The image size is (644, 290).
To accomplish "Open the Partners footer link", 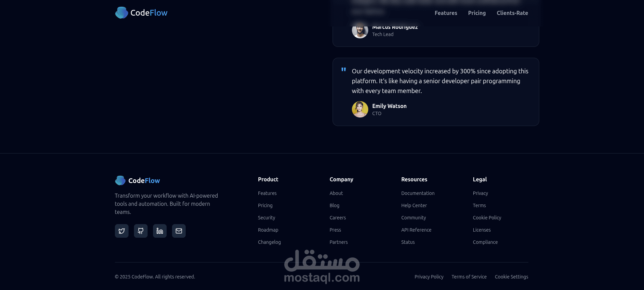I will click(339, 242).
